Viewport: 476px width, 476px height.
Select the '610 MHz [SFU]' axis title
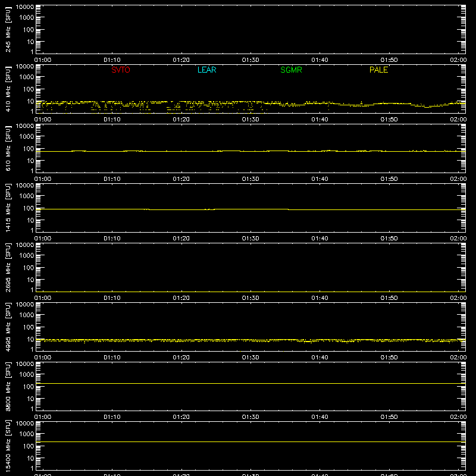click(x=8, y=148)
